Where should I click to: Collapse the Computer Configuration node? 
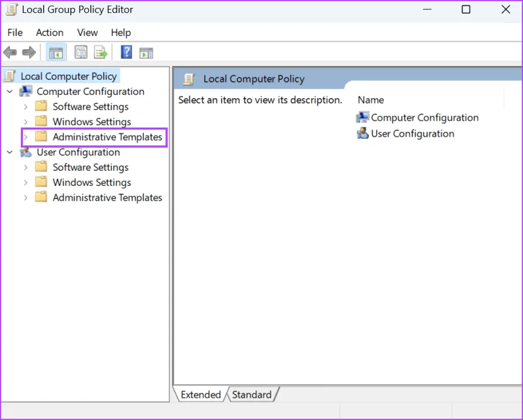click(x=10, y=91)
